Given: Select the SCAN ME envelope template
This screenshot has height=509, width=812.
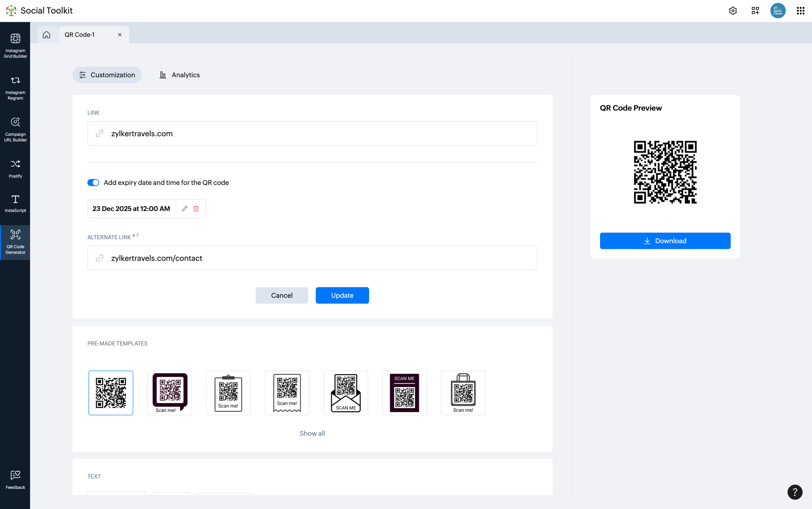Looking at the screenshot, I should (345, 392).
